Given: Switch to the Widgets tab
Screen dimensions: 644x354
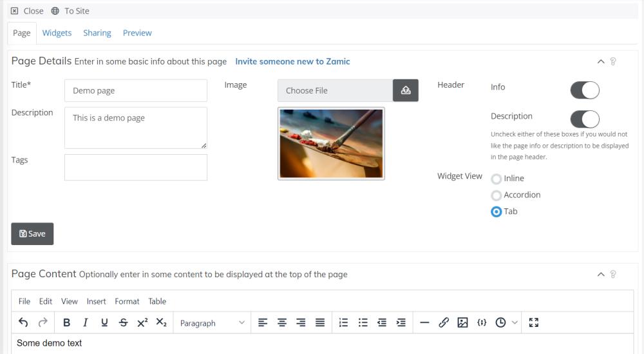Looking at the screenshot, I should tap(57, 33).
